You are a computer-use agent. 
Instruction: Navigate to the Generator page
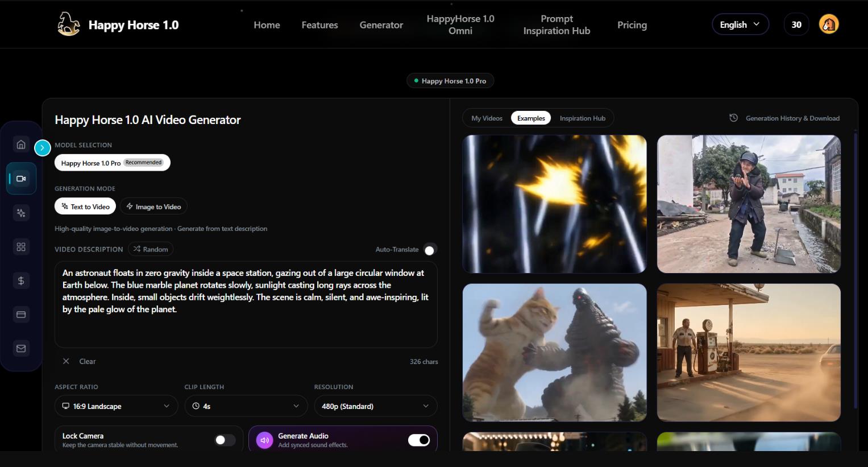coord(381,25)
